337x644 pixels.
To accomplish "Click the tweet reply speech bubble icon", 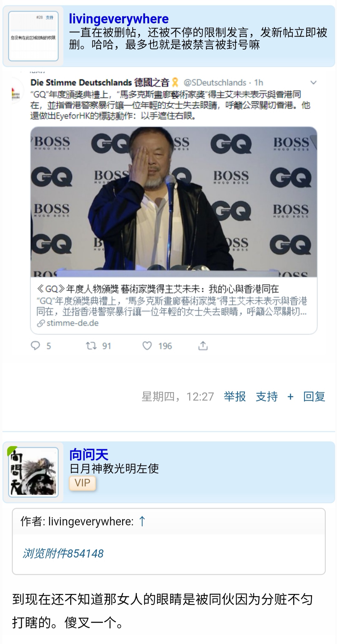I will (36, 345).
